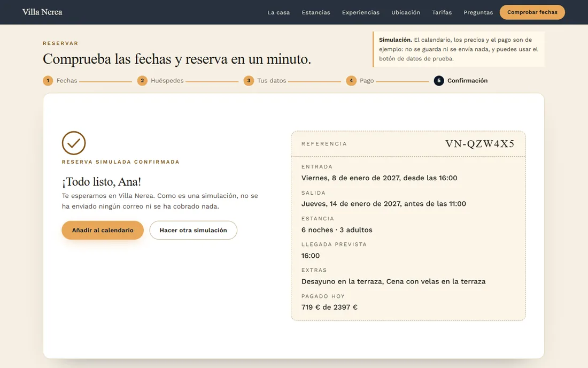588x368 pixels.
Task: Click the Comprobar fechas button
Action: pos(532,12)
